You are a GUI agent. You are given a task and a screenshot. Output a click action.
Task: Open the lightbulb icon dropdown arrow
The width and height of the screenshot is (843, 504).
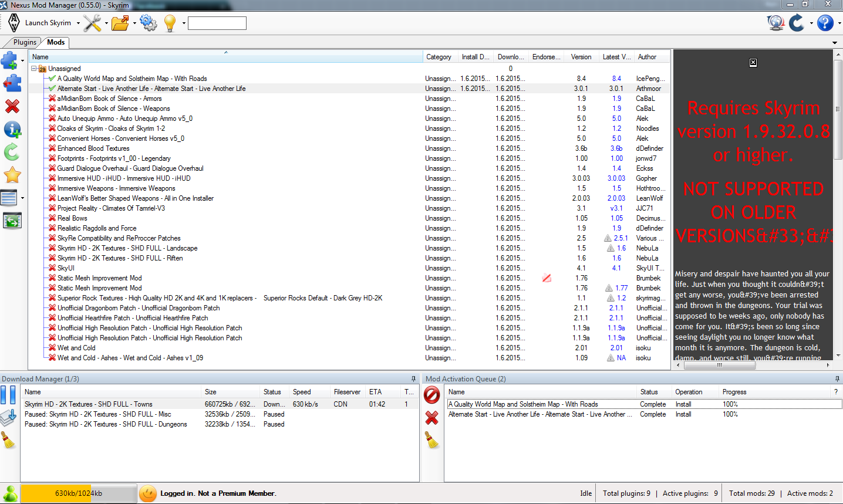(x=184, y=23)
